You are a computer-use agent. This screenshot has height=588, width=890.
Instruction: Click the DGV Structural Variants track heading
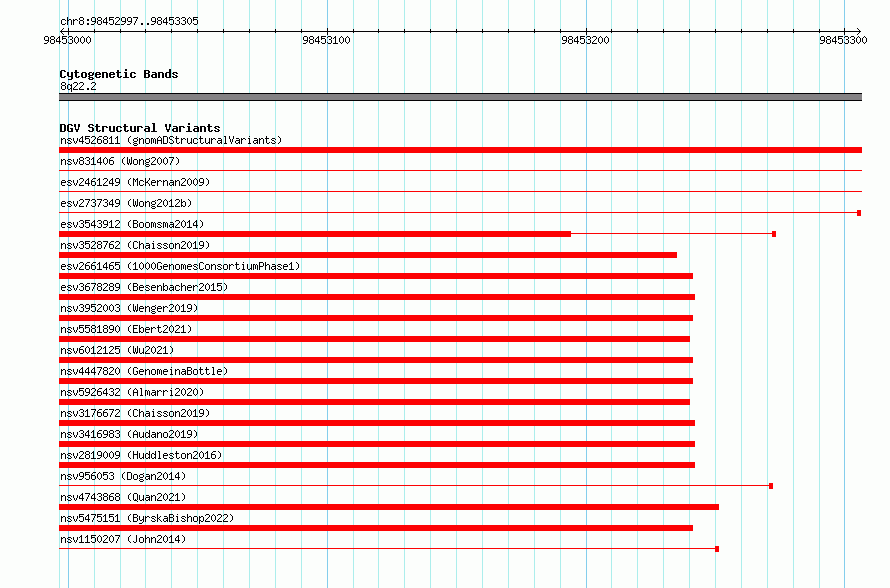point(140,128)
